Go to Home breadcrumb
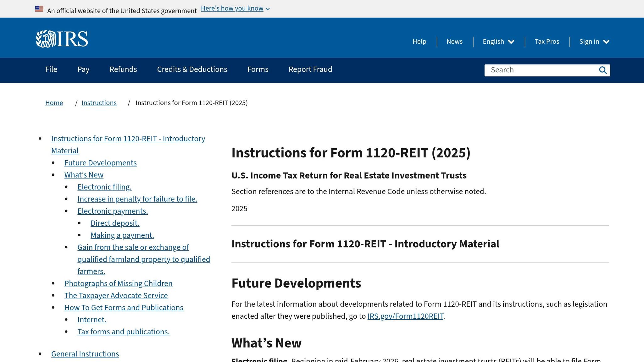This screenshot has height=362, width=644. 54,103
